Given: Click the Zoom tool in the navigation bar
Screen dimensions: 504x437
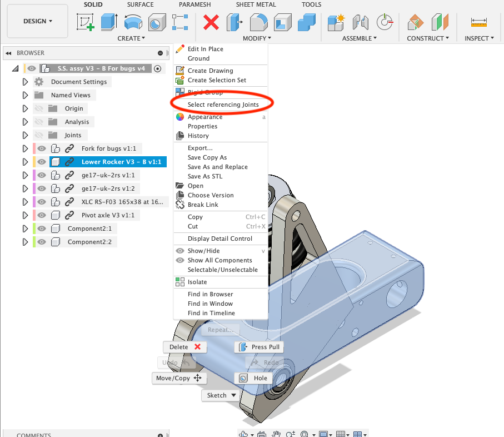Looking at the screenshot, I should click(290, 434).
